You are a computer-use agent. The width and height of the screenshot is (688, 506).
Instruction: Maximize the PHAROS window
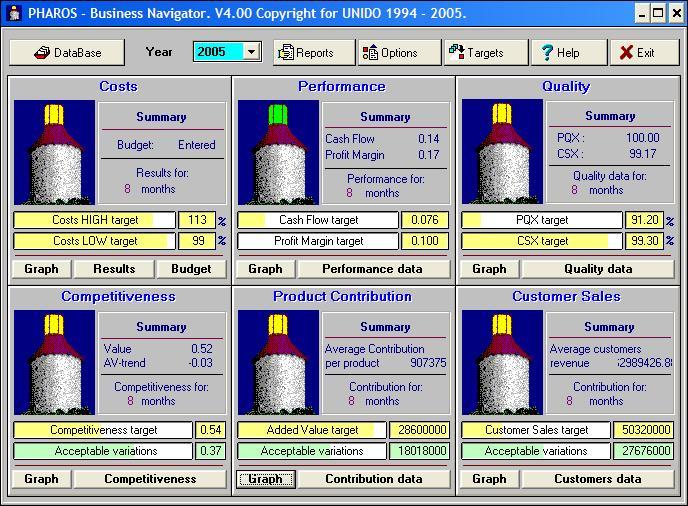point(658,14)
